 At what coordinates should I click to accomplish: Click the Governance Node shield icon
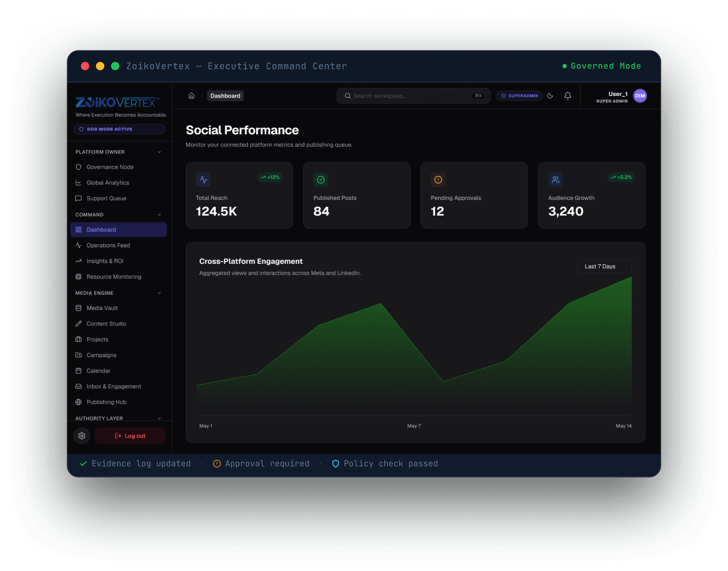point(79,167)
